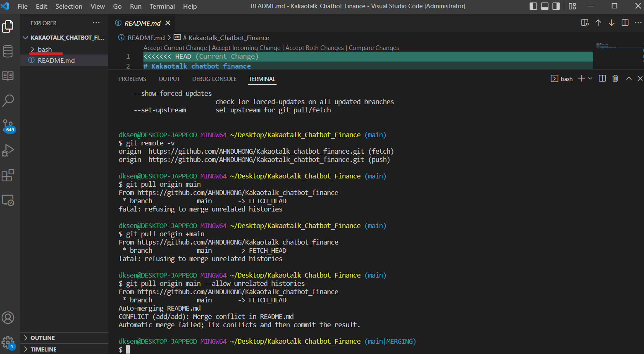Open the File menu
Viewport: 644px width, 354px height.
click(23, 6)
